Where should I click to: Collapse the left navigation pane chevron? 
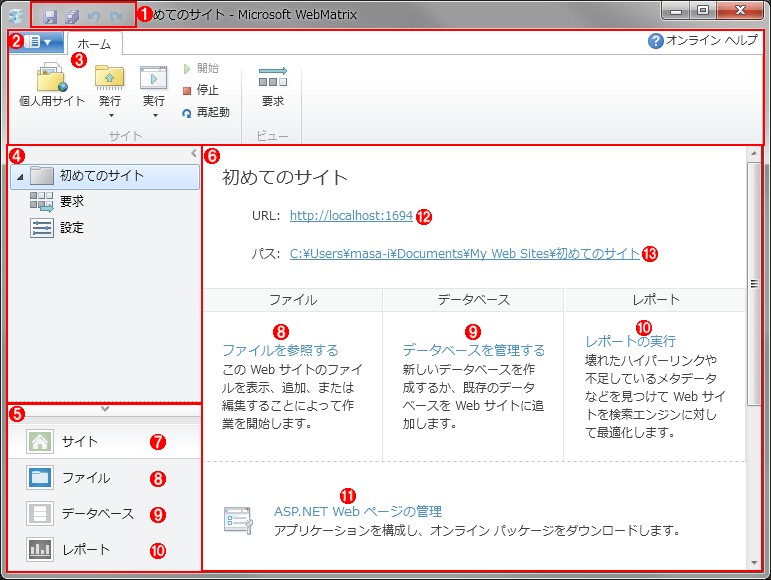coord(194,153)
